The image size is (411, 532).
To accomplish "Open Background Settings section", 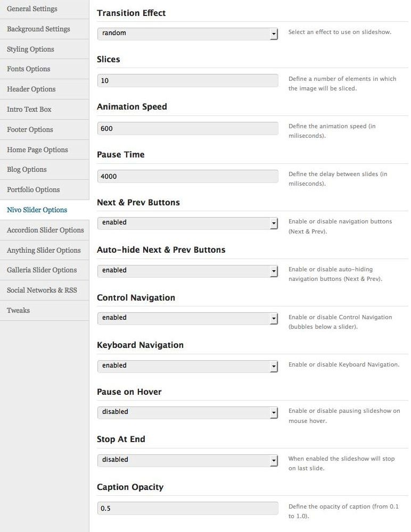I will 38,29.
